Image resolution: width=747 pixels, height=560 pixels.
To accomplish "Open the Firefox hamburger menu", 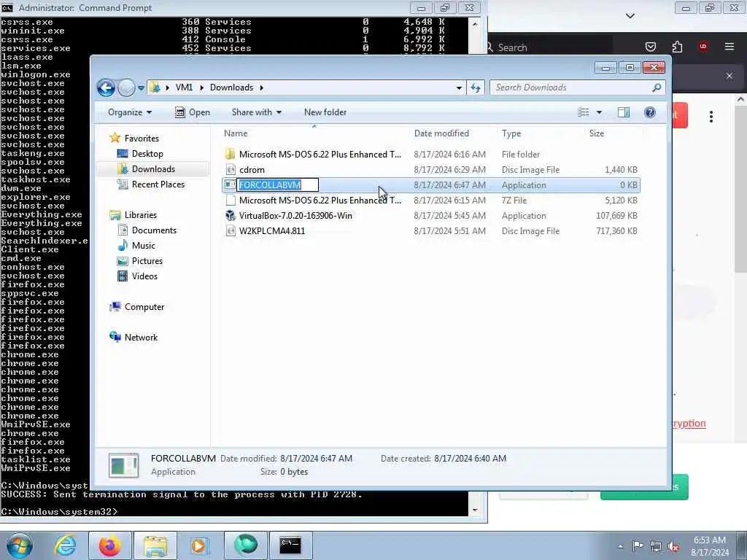I will (729, 47).
